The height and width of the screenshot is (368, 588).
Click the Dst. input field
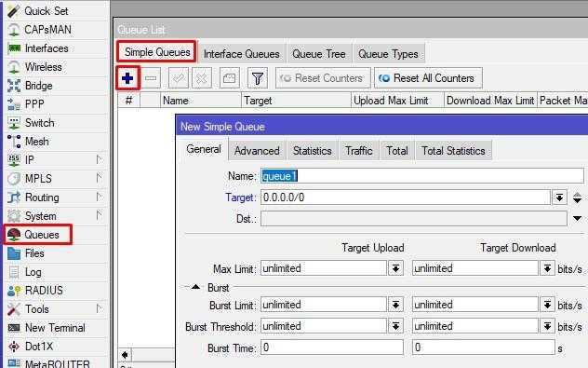[414, 219]
